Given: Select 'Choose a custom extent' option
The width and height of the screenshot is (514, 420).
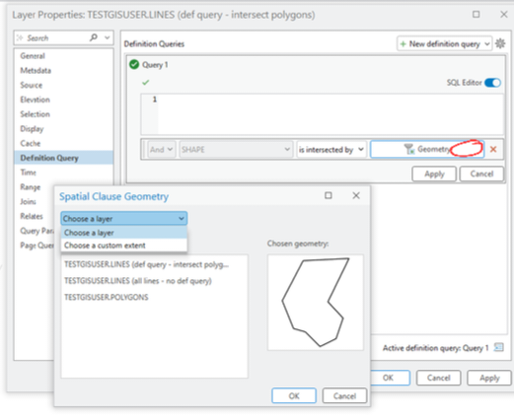Looking at the screenshot, I should (124, 245).
